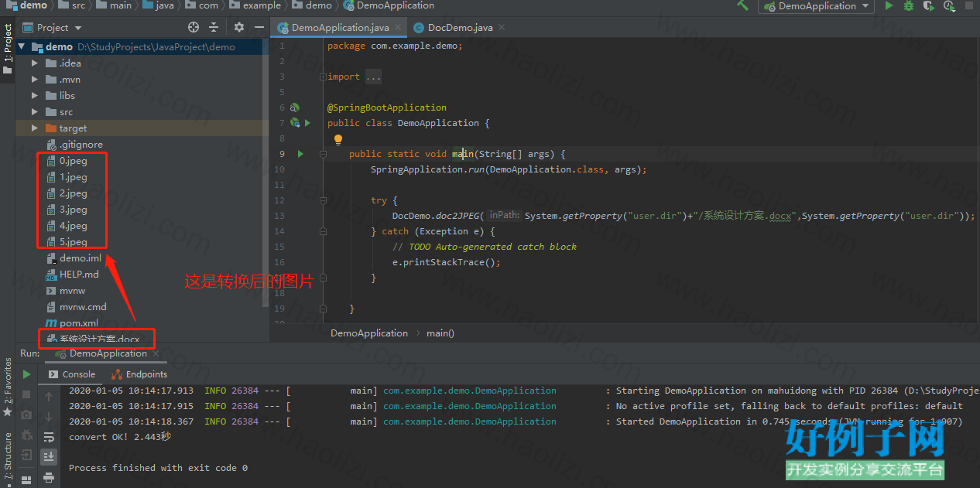The image size is (980, 488).
Task: Click the Up the Stack Trace arrow
Action: tap(49, 396)
